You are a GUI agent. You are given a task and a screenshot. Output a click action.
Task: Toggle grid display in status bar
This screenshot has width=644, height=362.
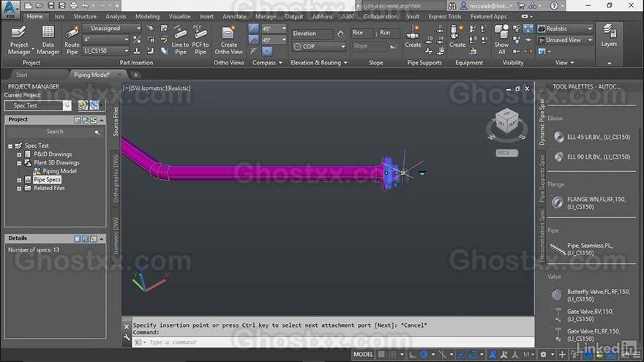[381, 354]
